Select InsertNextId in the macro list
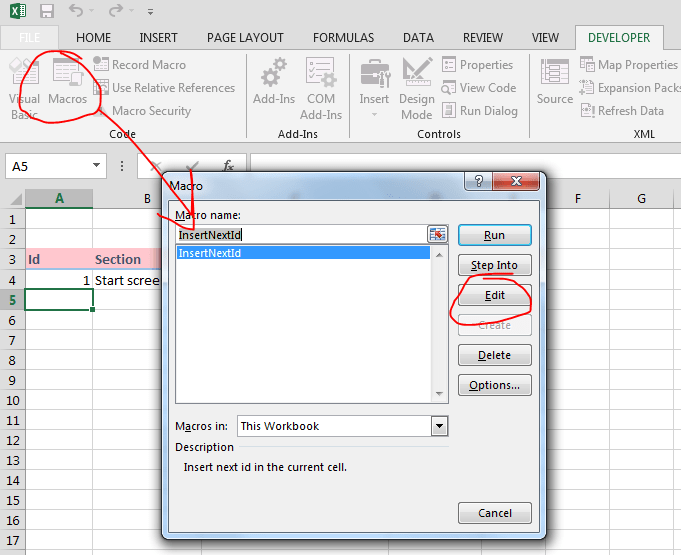 [303, 253]
